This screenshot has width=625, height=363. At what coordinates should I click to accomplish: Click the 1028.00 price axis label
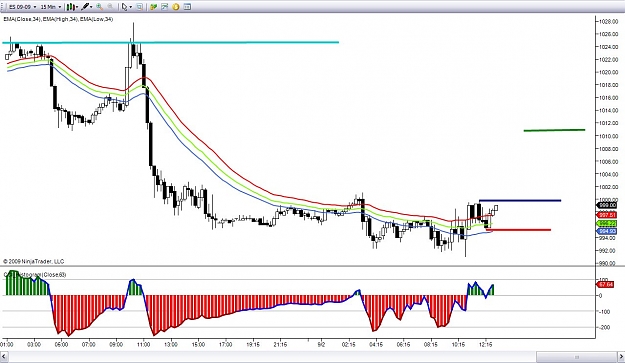[609, 21]
